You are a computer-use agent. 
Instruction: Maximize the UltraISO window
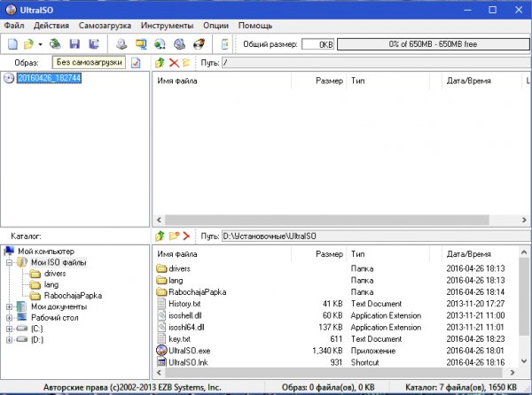click(x=492, y=10)
